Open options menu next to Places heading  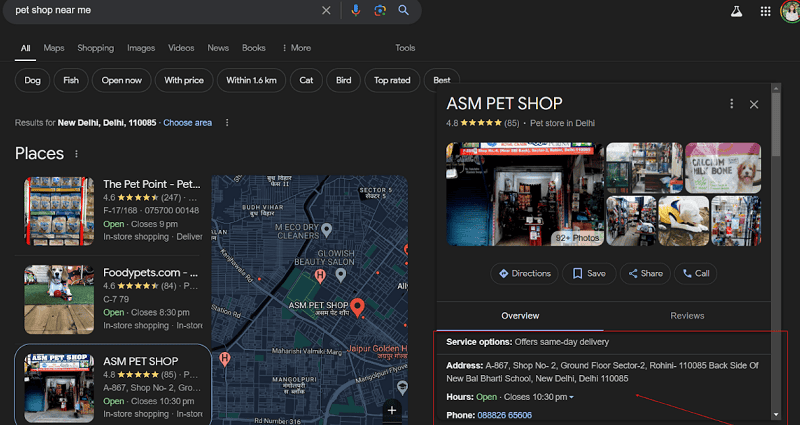(x=76, y=154)
